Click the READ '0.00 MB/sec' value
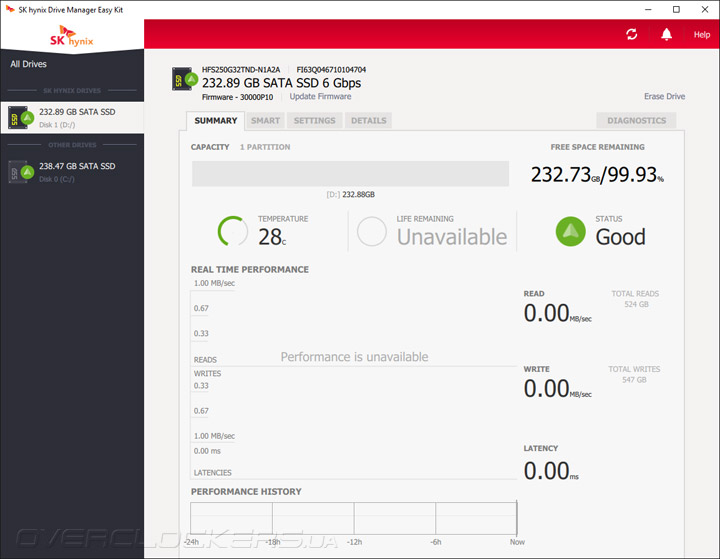 point(557,313)
